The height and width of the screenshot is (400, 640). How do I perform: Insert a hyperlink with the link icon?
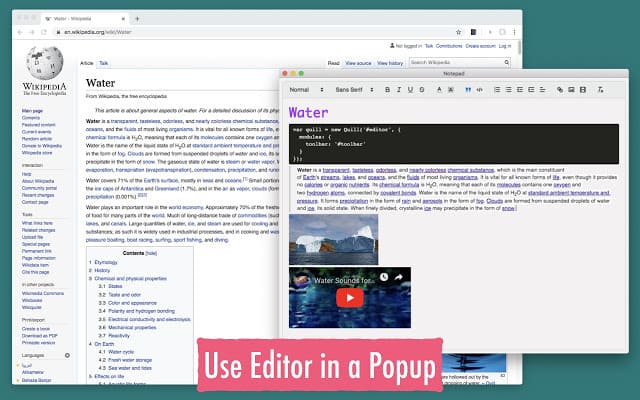[x=560, y=90]
